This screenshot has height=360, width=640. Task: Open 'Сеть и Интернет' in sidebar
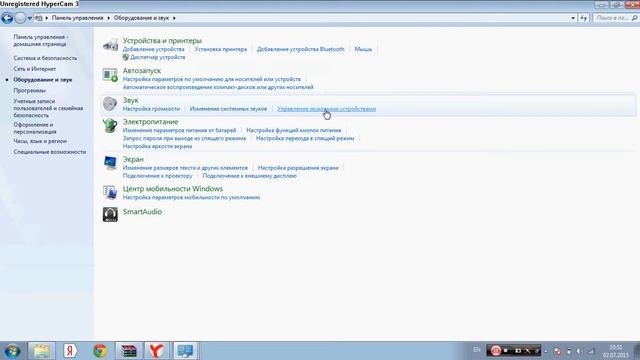(x=35, y=69)
